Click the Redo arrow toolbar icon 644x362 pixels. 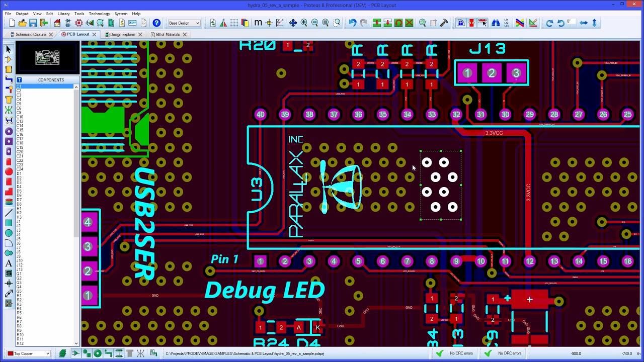point(364,23)
